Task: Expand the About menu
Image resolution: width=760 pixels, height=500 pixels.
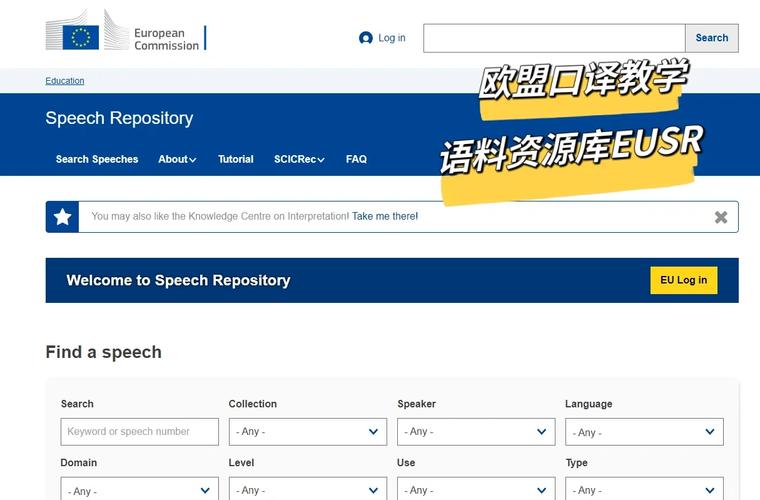Action: click(x=177, y=159)
